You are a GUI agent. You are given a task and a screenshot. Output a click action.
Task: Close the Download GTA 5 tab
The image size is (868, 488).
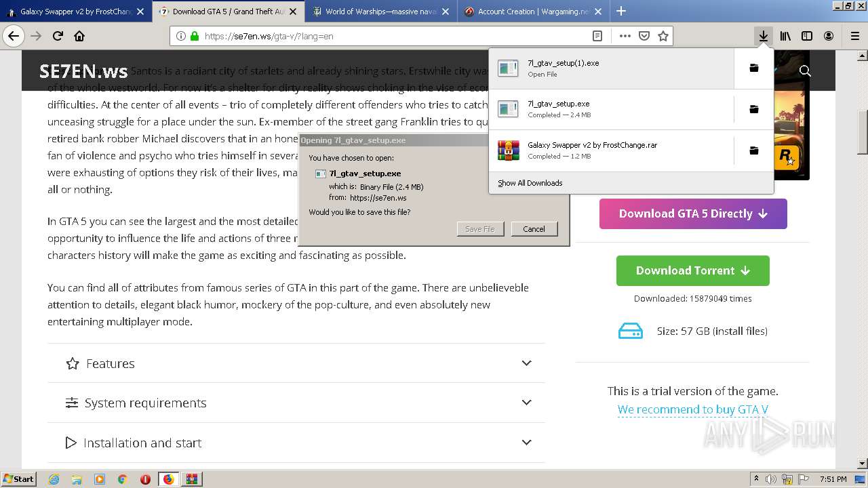(293, 11)
